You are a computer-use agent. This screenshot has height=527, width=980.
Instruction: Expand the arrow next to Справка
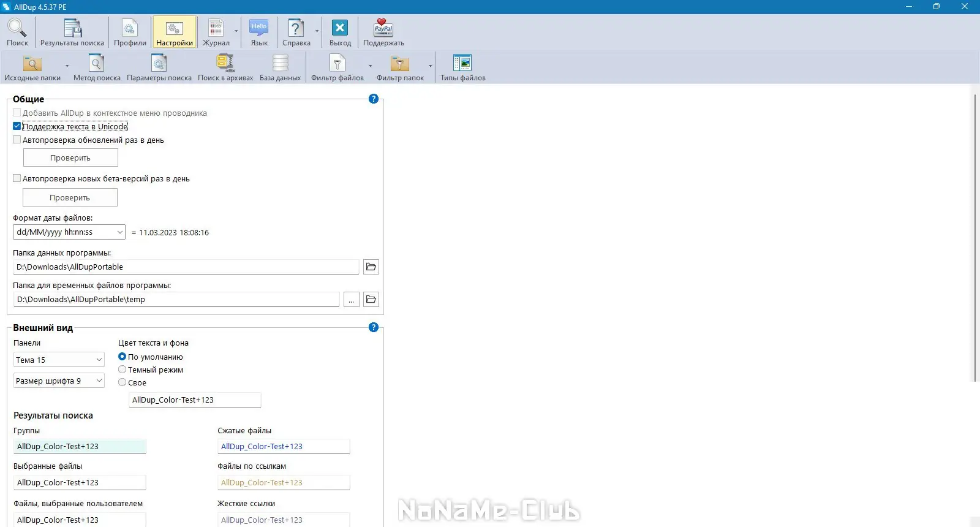(317, 31)
